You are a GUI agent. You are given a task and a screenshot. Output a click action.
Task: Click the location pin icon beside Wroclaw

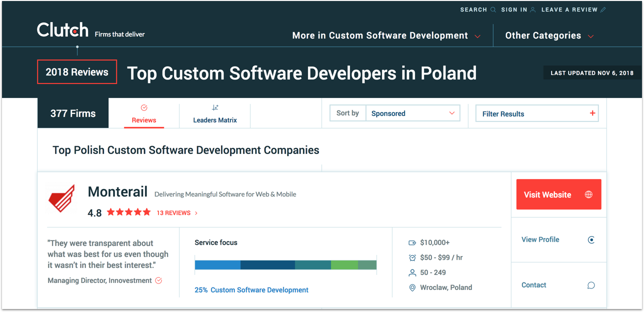point(412,287)
